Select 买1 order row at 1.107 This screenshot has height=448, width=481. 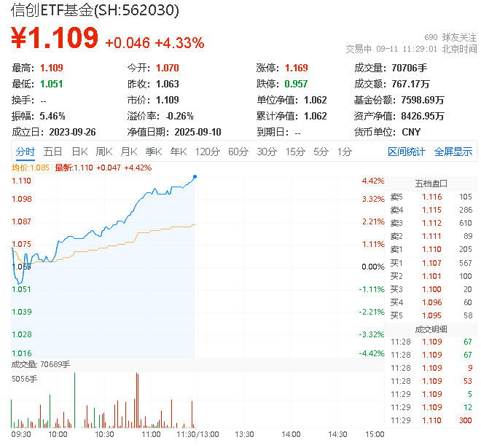point(431,263)
